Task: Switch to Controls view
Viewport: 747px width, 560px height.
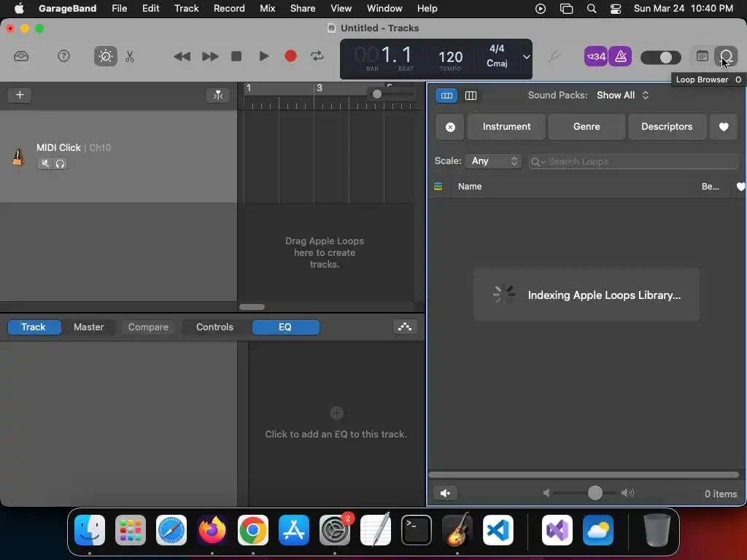Action: pos(215,327)
